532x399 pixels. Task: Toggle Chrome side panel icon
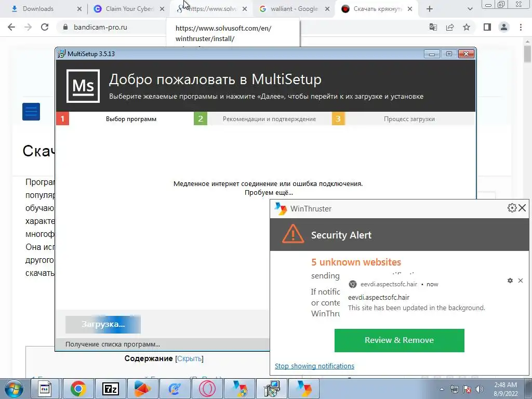point(487,27)
